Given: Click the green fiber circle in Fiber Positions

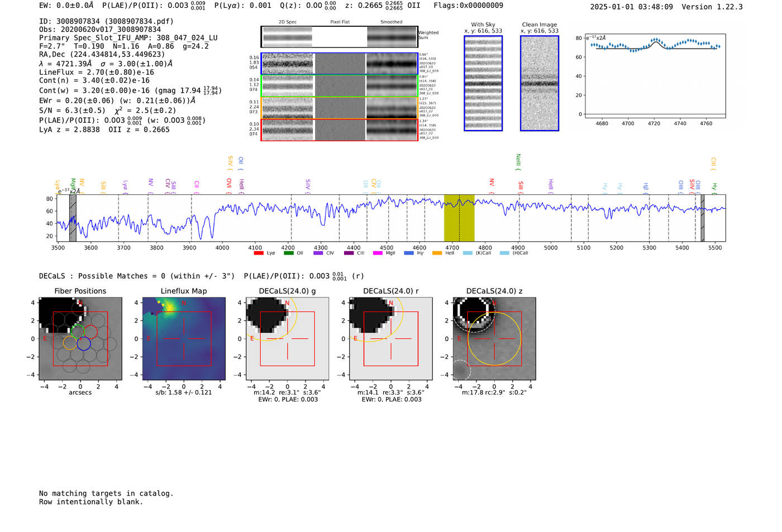Looking at the screenshot, I should (78, 330).
